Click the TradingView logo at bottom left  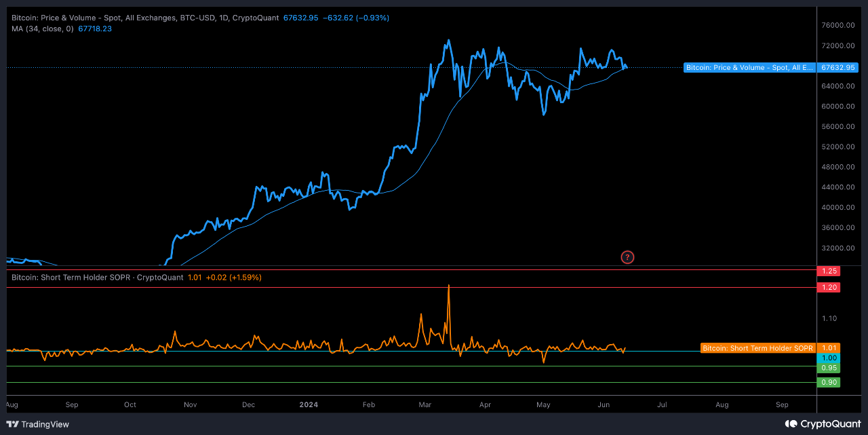(37, 424)
